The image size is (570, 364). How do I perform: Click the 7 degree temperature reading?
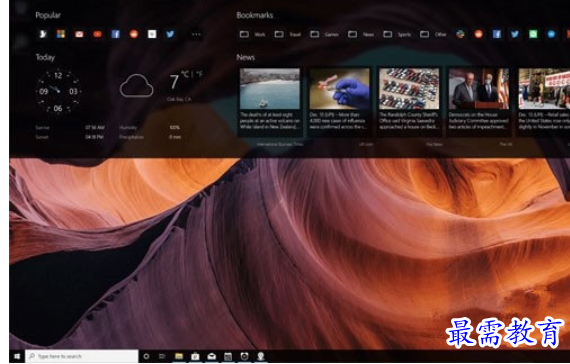[174, 82]
